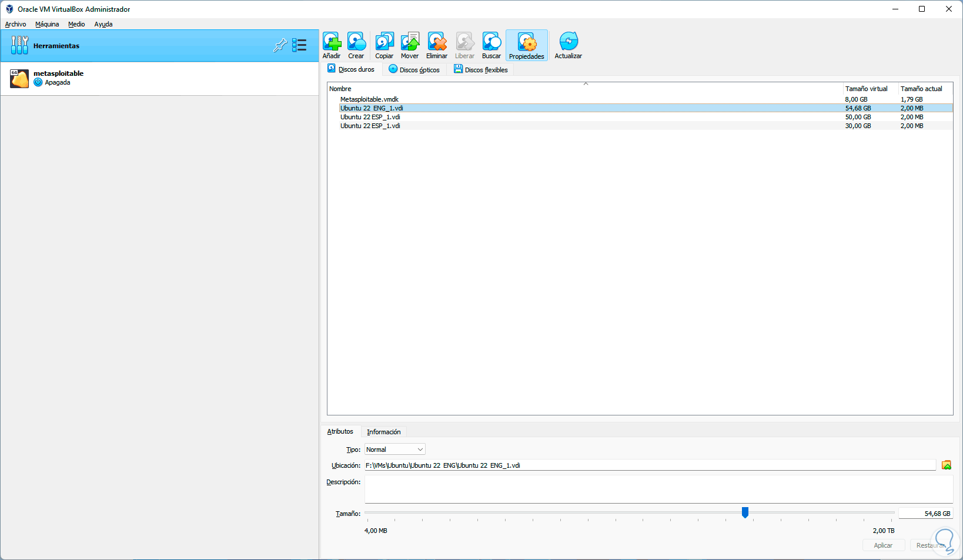Select the 30,00 GB Ubuntu 22 ESP_1.vdi disk

(x=646, y=126)
